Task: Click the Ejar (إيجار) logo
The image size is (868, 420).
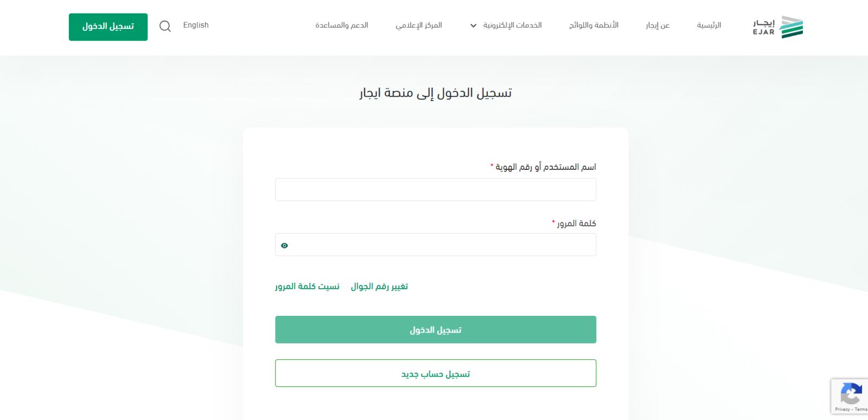Action: click(777, 25)
